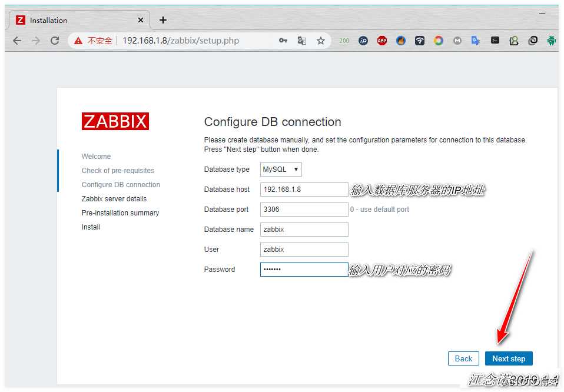Click the green outlined extension icon
The image size is (564, 392).
pyautogui.click(x=514, y=41)
